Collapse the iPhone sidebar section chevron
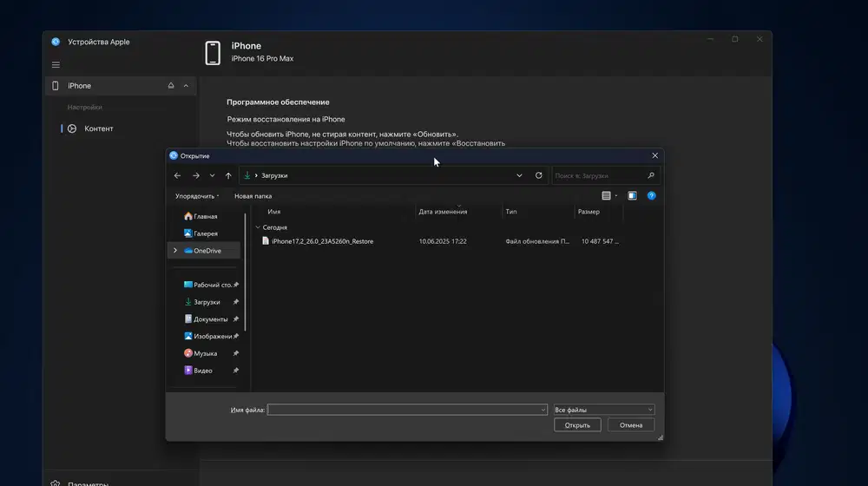This screenshot has height=486, width=868. [x=186, y=86]
